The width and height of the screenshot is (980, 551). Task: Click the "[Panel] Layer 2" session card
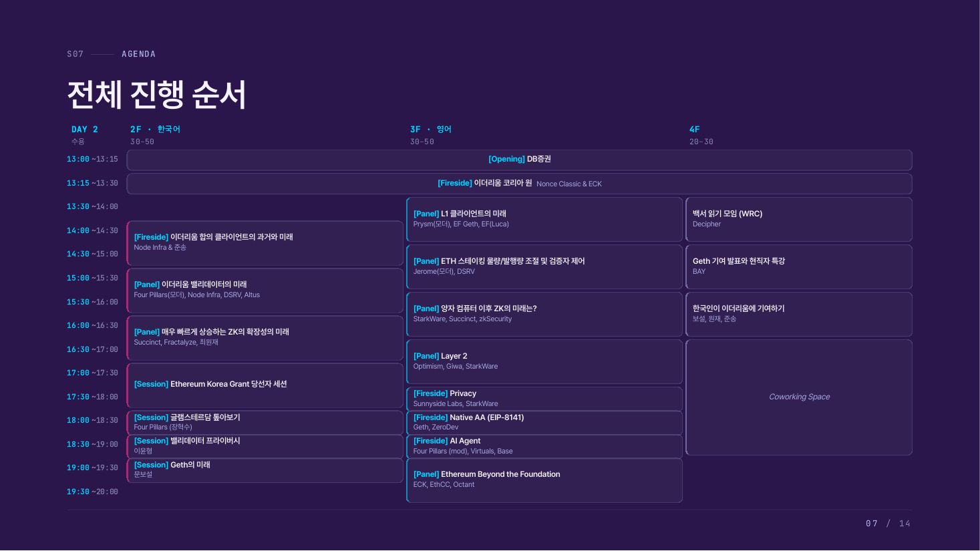(544, 361)
